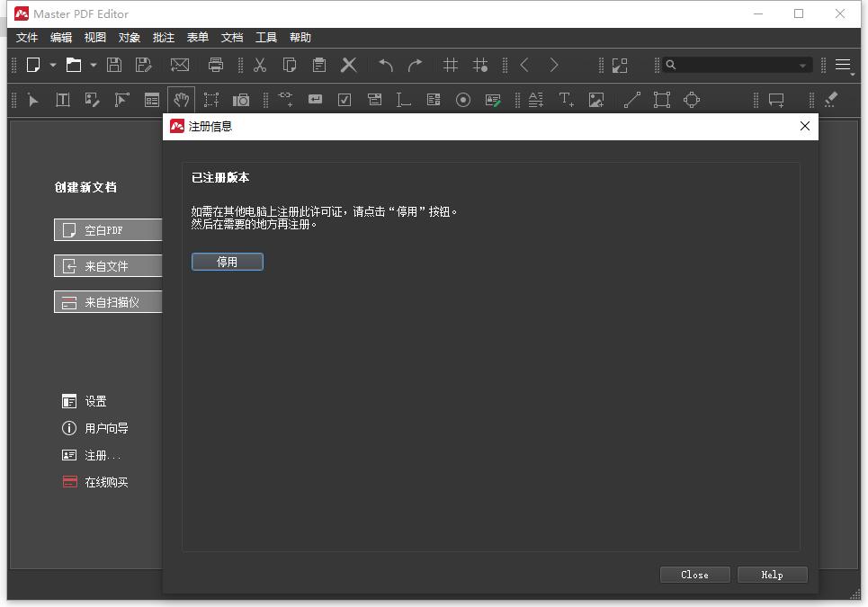Select the rectangle drawing tool
Viewport: 868px width, 607px height.
(x=662, y=100)
